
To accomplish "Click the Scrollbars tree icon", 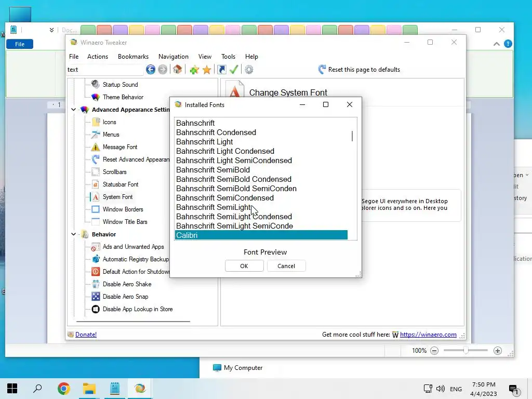I will (96, 171).
